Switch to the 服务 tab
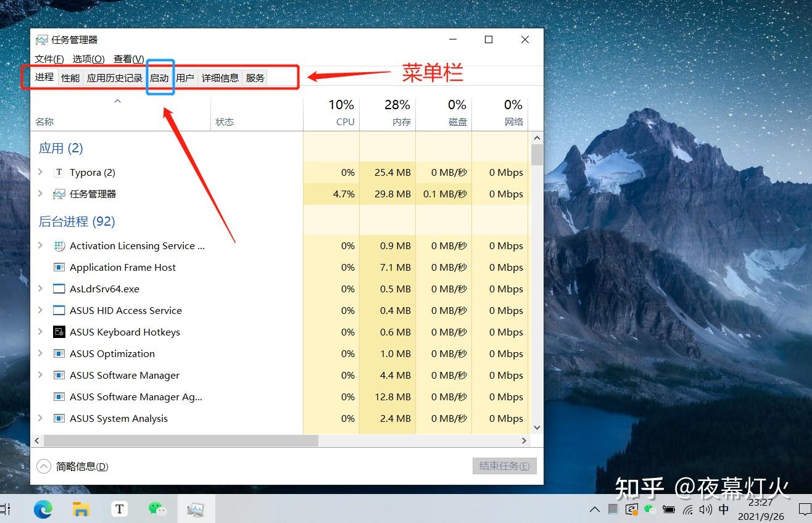This screenshot has width=812, height=523. (x=255, y=78)
